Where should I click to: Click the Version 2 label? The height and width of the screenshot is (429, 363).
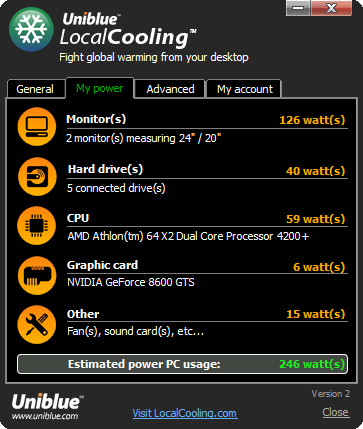(331, 394)
